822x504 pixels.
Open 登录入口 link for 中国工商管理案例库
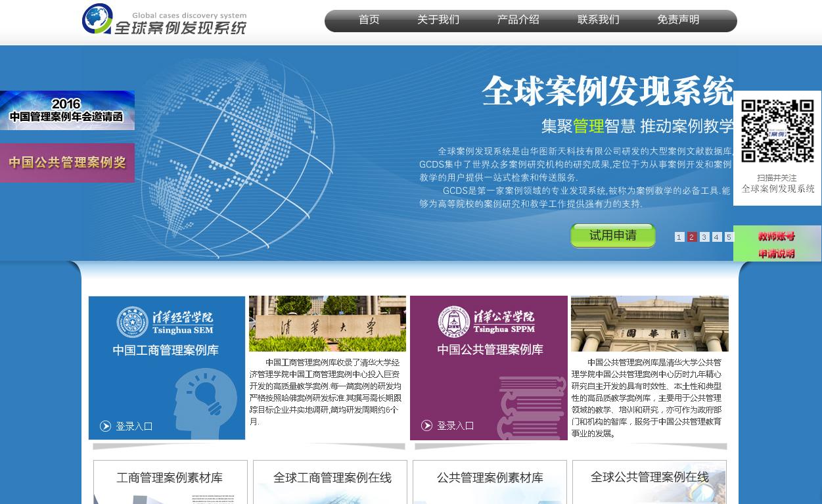pyautogui.click(x=134, y=426)
